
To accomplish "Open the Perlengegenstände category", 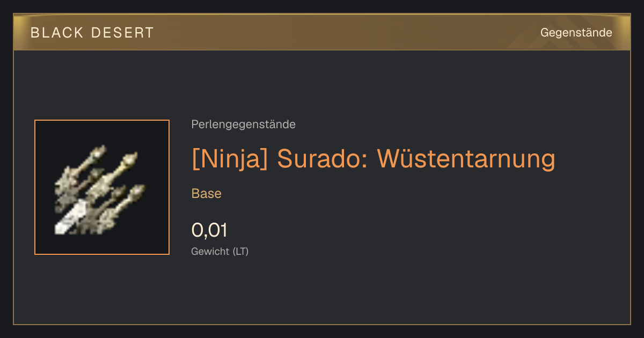I will 243,124.
